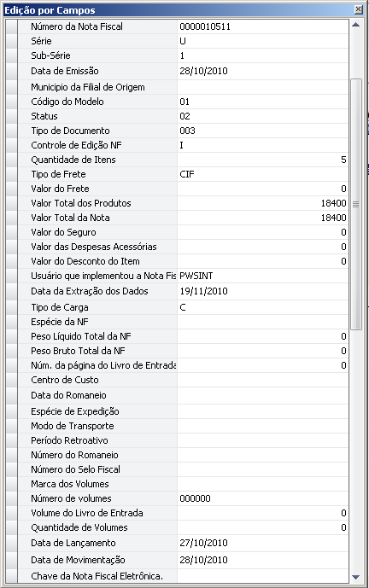Image resolution: width=369 pixels, height=588 pixels.
Task: Select the Modo de Transporte empty field
Action: 263,426
